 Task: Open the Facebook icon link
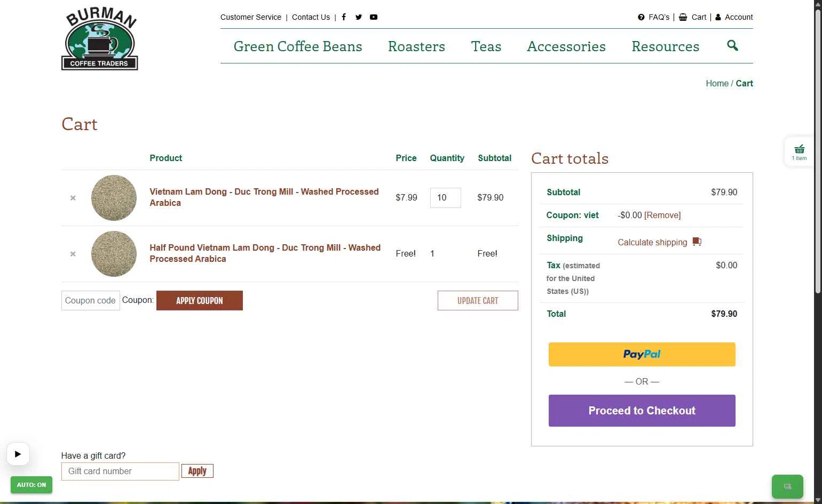click(344, 17)
